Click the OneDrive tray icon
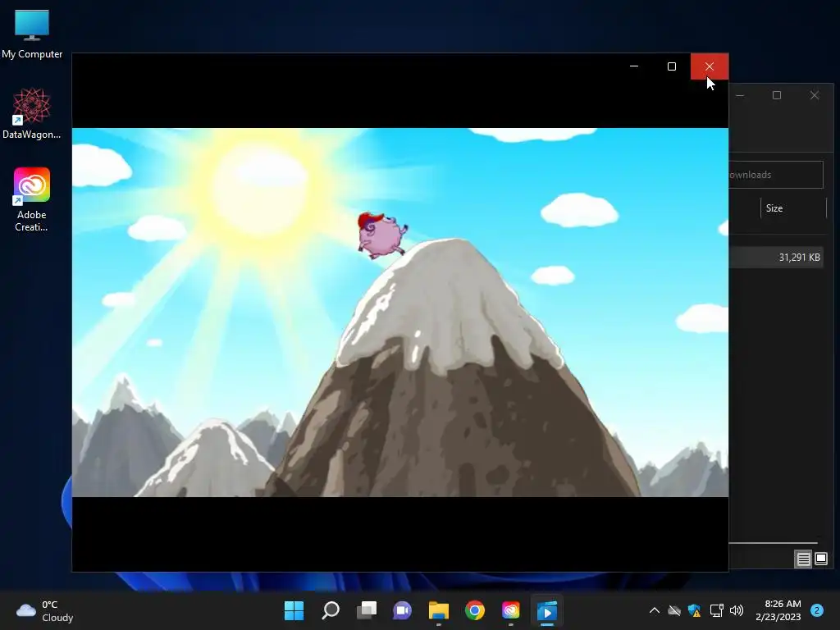The height and width of the screenshot is (630, 840). click(x=674, y=610)
